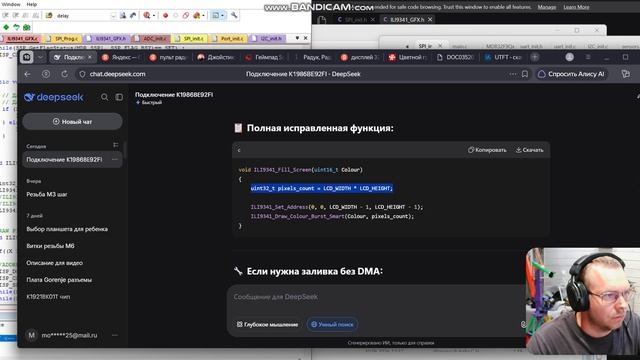This screenshot has height=360, width=640.
Task: Click the Manage link in the VS Code banner
Action: (x=547, y=7)
